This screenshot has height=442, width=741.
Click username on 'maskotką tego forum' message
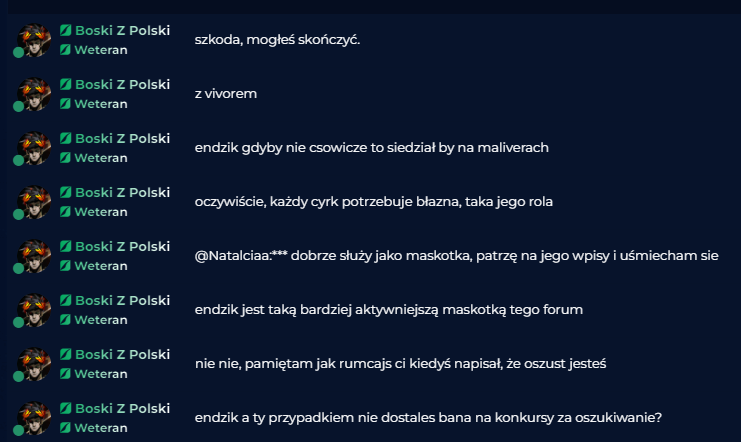122,300
